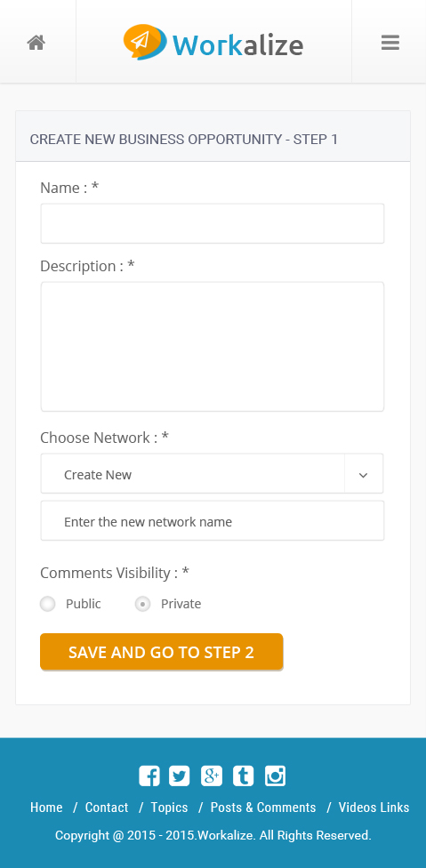Image resolution: width=426 pixels, height=868 pixels.
Task: Select Public comments visibility
Action: 48,604
